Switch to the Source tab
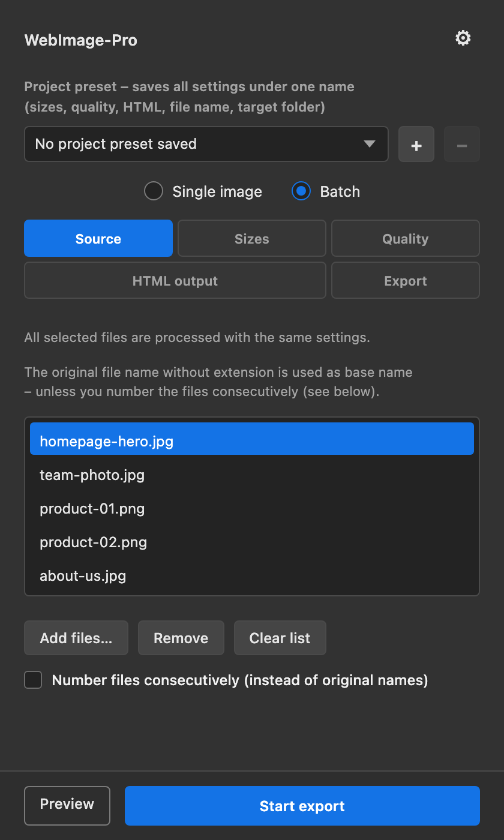Screen dimensions: 504x840 pos(98,239)
